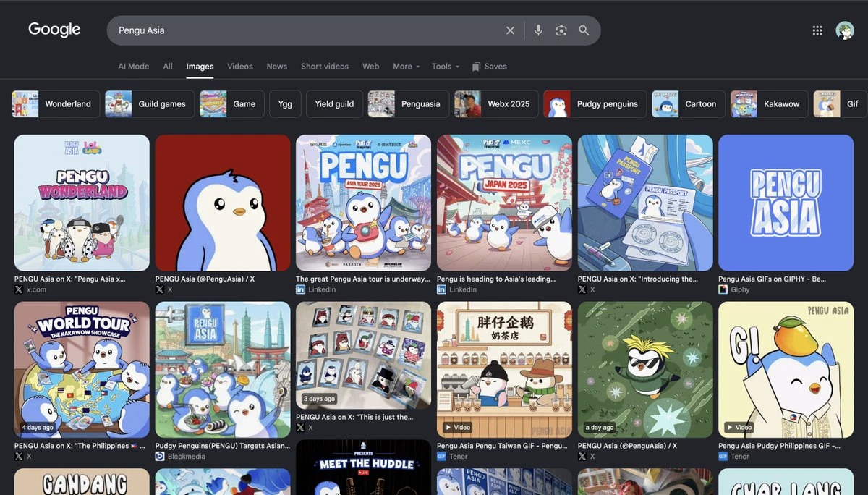The height and width of the screenshot is (495, 868).
Task: Filter by the Gif chip
Action: pyautogui.click(x=840, y=104)
